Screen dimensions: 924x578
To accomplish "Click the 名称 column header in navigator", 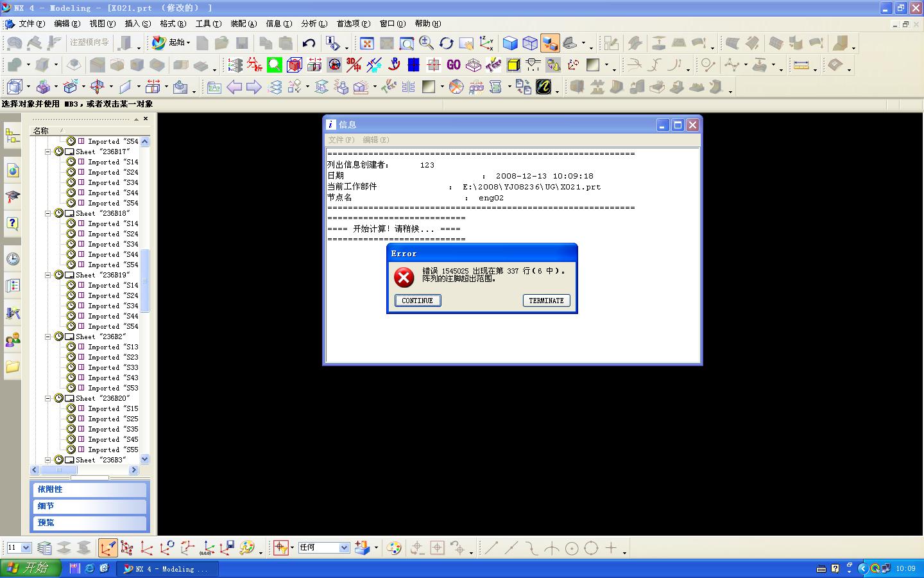I will pos(41,130).
